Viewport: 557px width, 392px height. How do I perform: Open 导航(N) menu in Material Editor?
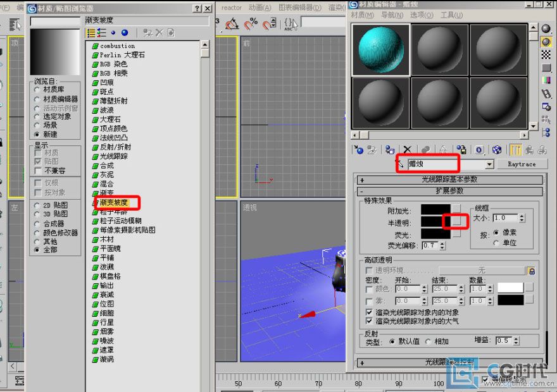click(392, 15)
